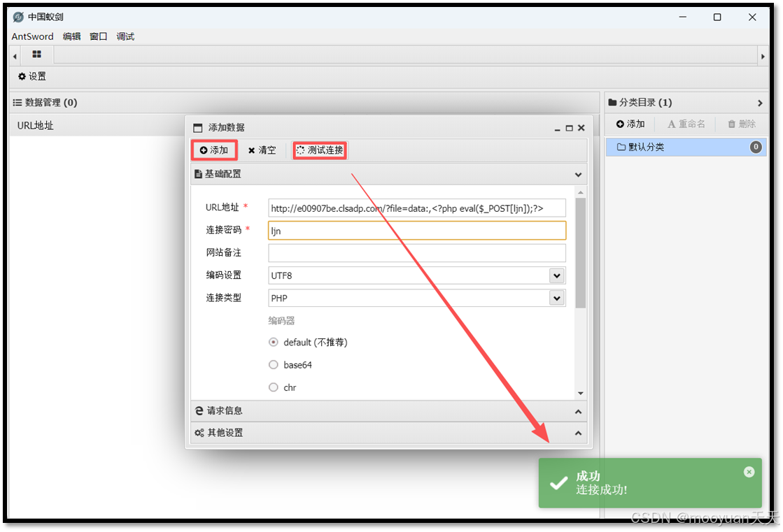
Task: Open the AntSword menu
Action: (32, 36)
